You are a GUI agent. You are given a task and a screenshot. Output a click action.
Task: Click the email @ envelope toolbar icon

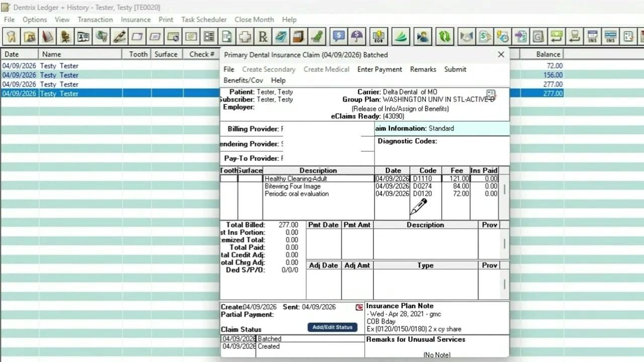[191, 37]
